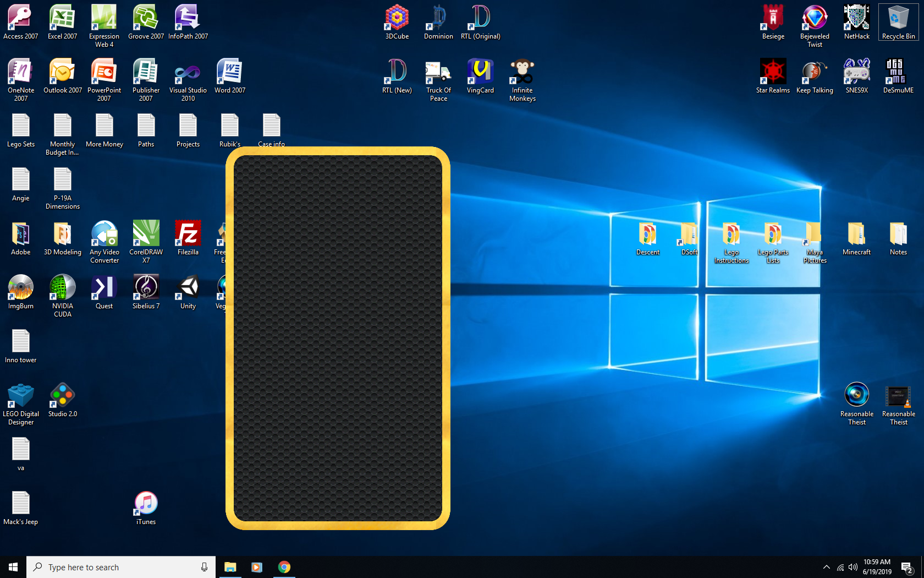
Task: Select the Inno tower file
Action: point(21,346)
